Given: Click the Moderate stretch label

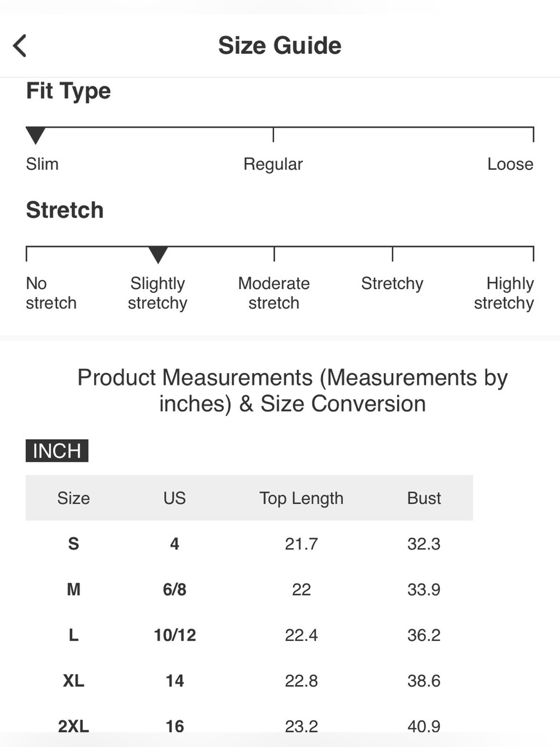Looking at the screenshot, I should [x=274, y=293].
